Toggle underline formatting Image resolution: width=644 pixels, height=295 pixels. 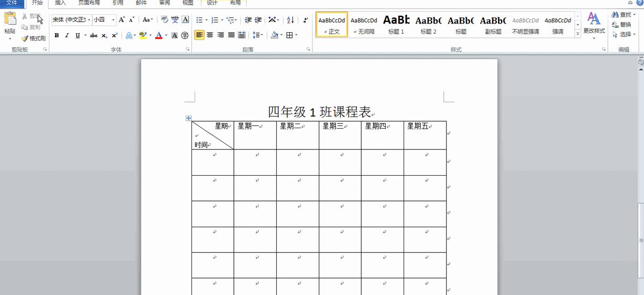(x=78, y=35)
